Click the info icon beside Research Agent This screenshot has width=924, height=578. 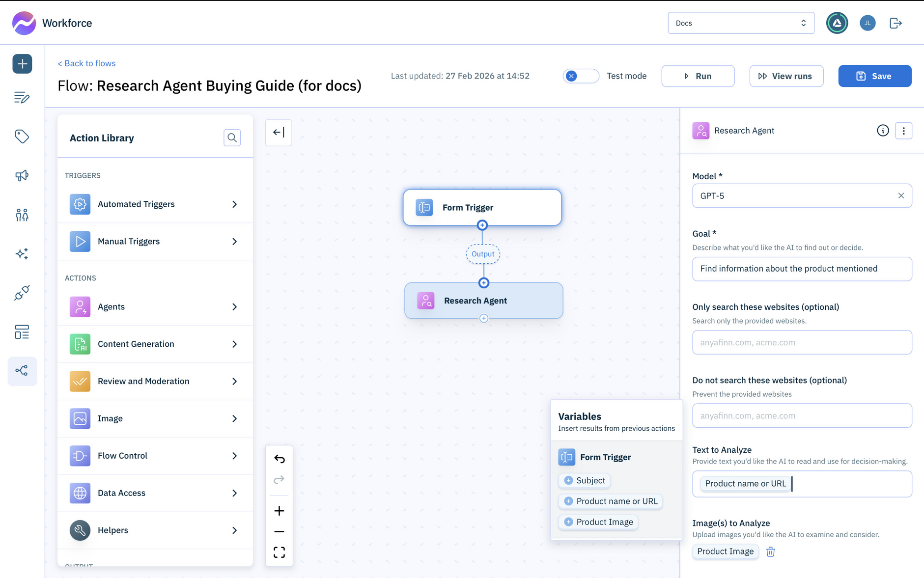pyautogui.click(x=883, y=131)
